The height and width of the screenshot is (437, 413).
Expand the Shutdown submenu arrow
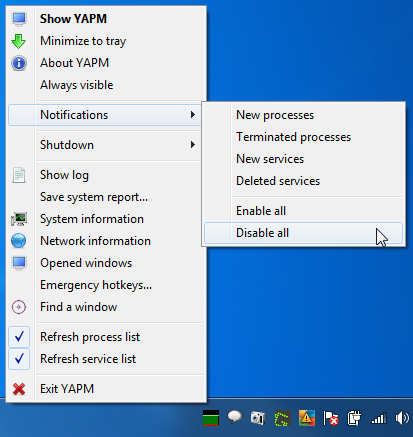(193, 145)
